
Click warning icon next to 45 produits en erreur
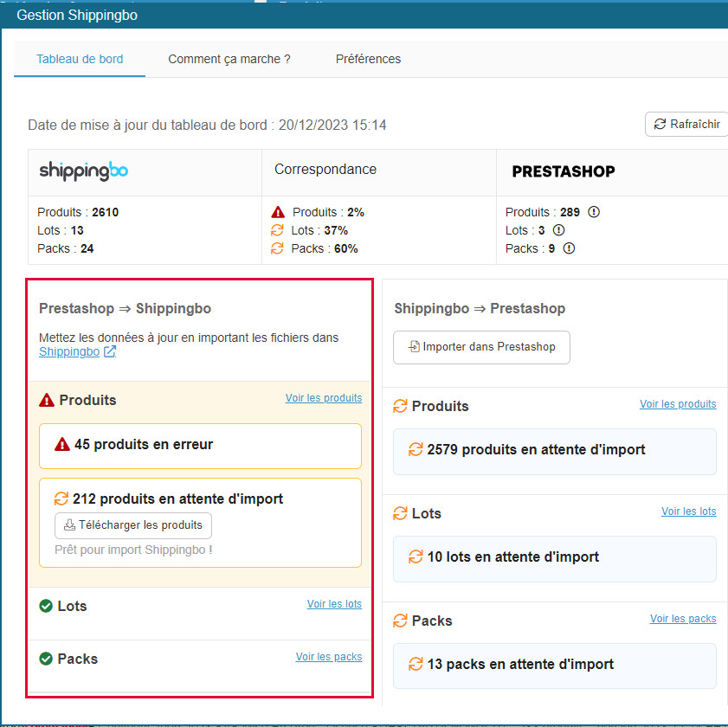(62, 444)
